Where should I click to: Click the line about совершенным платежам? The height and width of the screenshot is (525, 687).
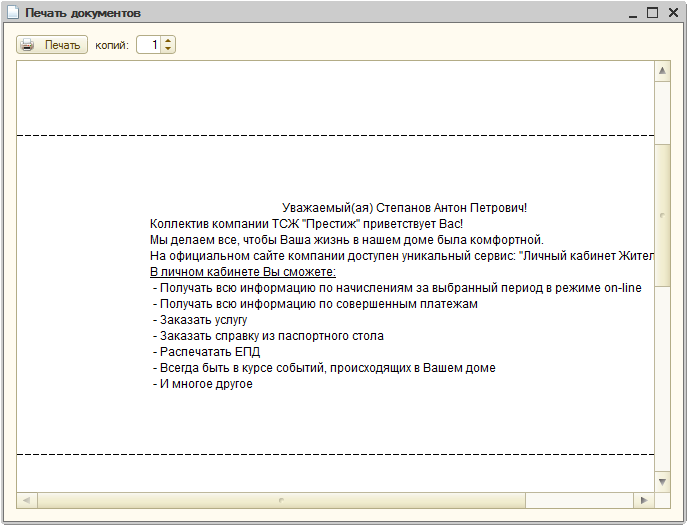pos(315,304)
